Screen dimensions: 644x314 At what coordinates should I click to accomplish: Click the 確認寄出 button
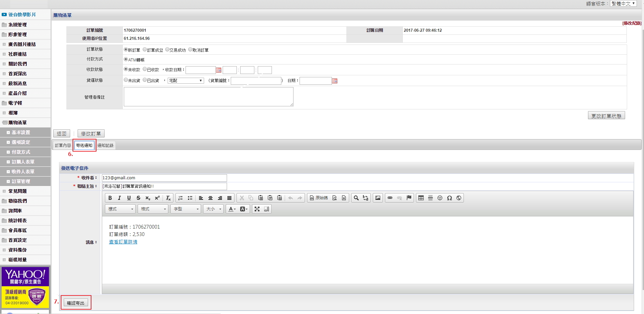tap(76, 303)
